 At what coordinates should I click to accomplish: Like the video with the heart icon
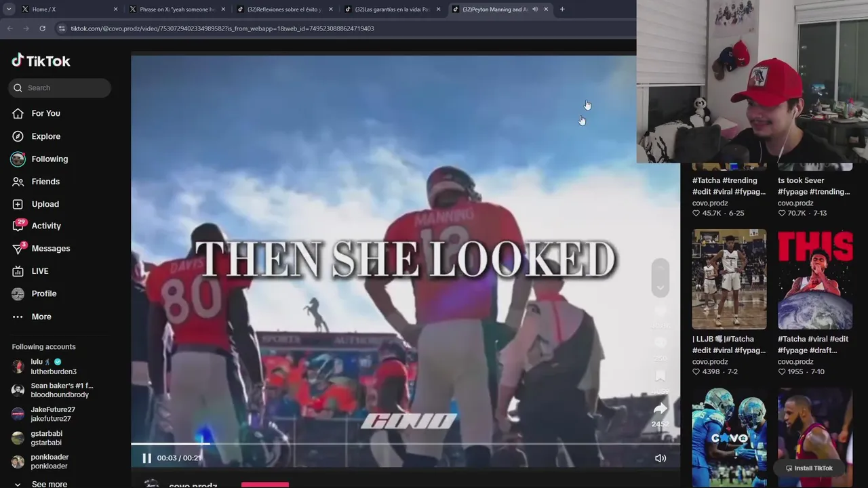tap(660, 310)
